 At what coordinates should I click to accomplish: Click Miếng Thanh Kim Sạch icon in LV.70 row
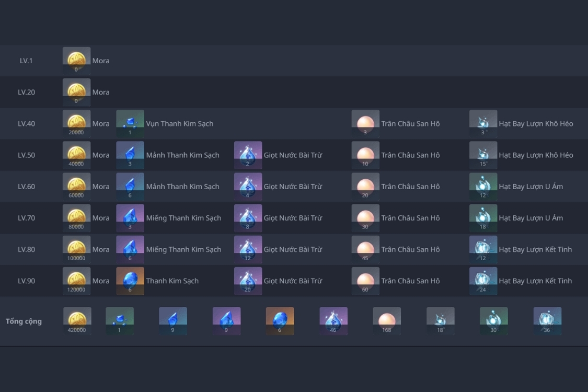click(x=130, y=218)
